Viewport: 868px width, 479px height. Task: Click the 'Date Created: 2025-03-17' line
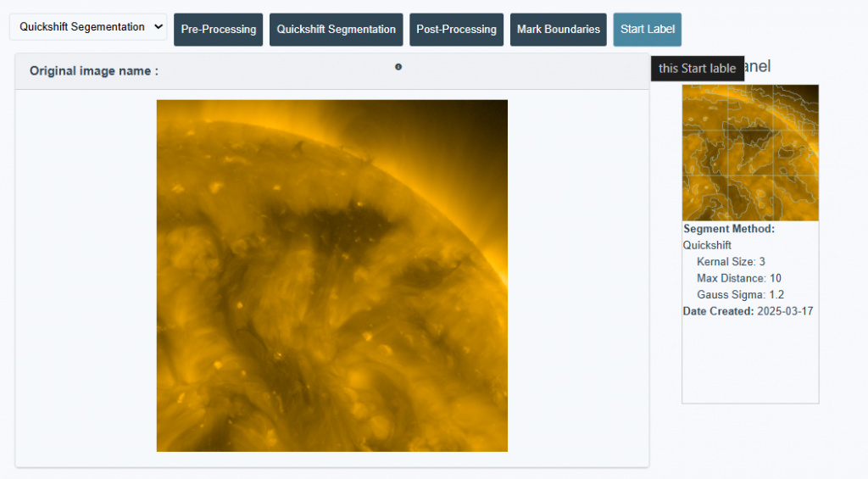[x=748, y=311]
